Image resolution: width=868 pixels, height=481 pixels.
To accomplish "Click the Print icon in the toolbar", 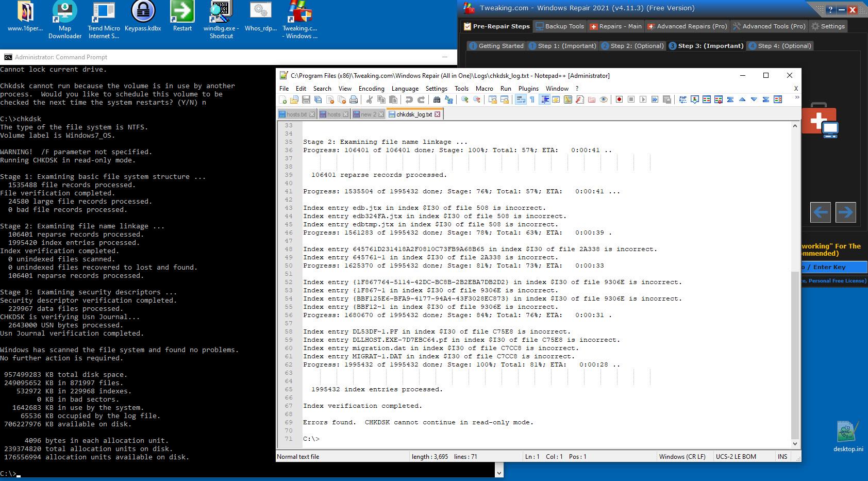I will [x=354, y=99].
